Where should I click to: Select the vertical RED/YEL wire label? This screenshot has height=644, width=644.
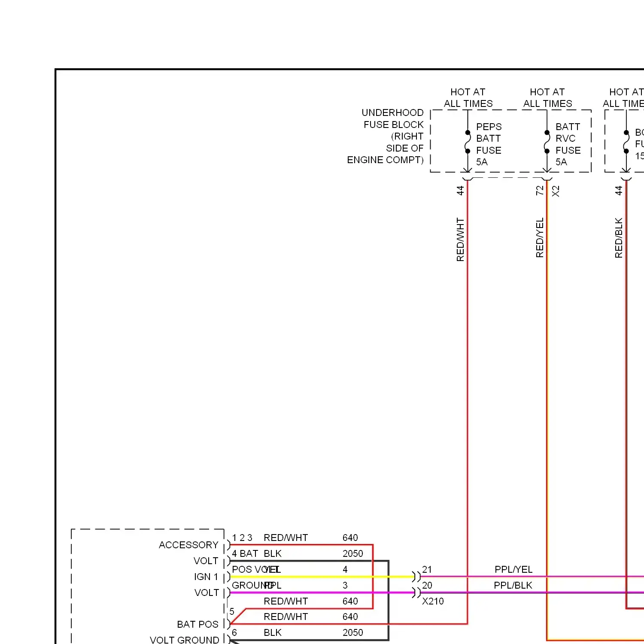point(540,238)
